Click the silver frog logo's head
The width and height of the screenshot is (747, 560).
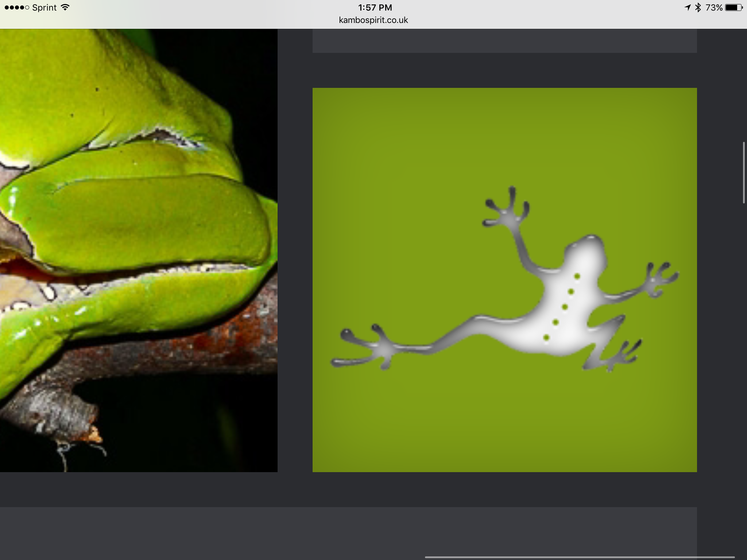click(585, 252)
